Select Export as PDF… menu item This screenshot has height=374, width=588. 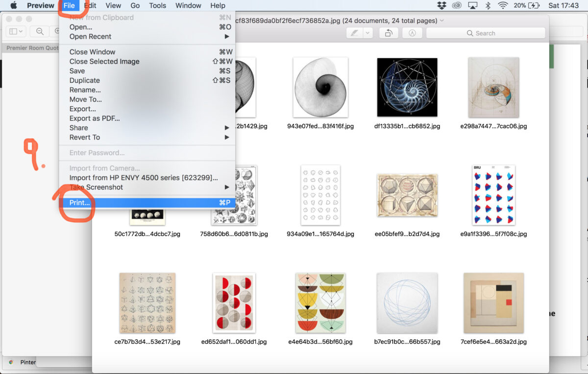95,118
